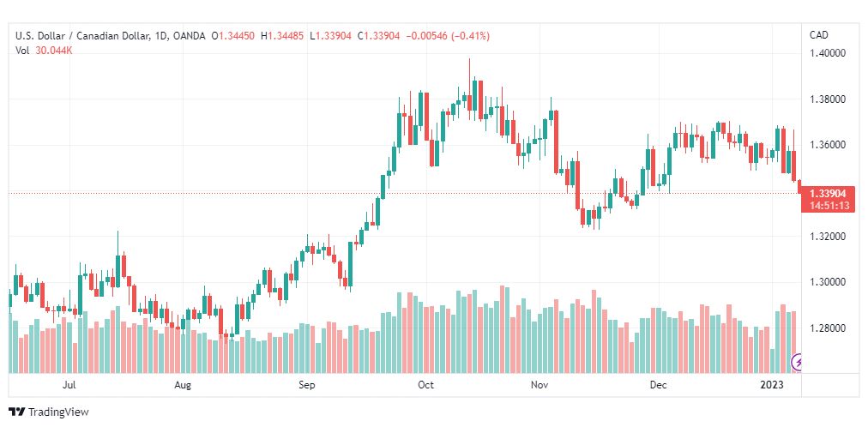Click the TradingView logo

coord(18,412)
